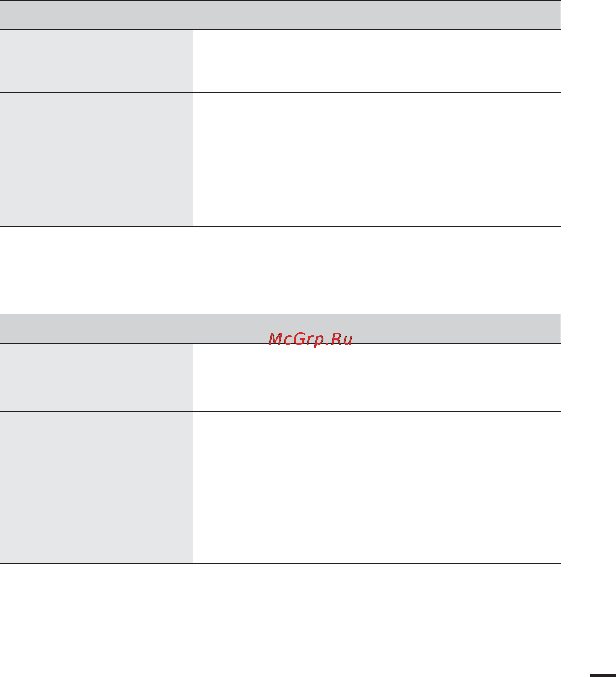Select the lower table's first-row gray left cell

click(x=96, y=377)
